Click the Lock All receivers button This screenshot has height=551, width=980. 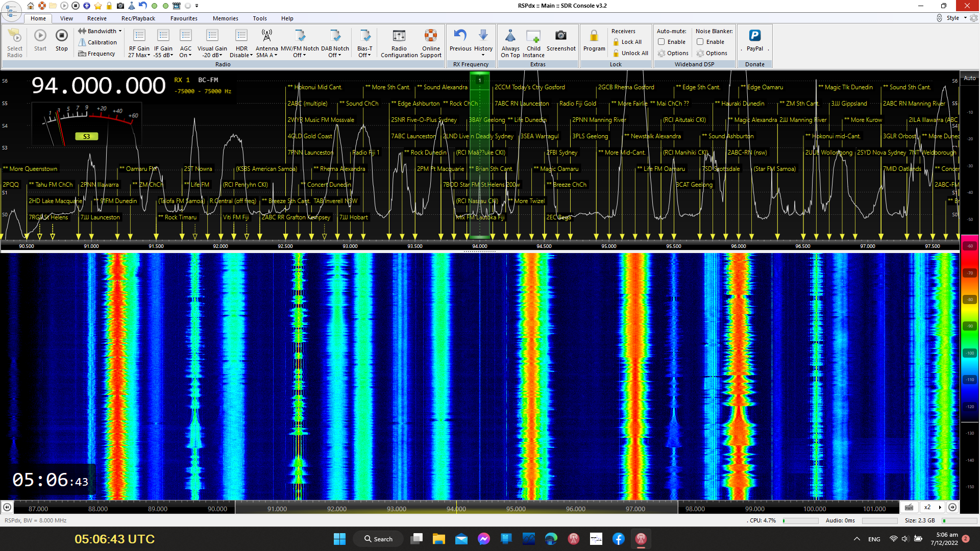pyautogui.click(x=631, y=42)
